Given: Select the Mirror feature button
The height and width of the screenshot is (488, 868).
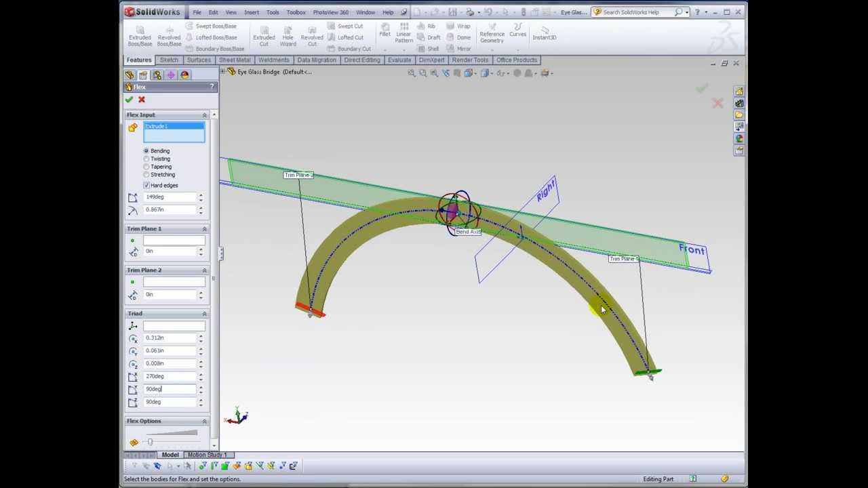Looking at the screenshot, I should pyautogui.click(x=459, y=49).
